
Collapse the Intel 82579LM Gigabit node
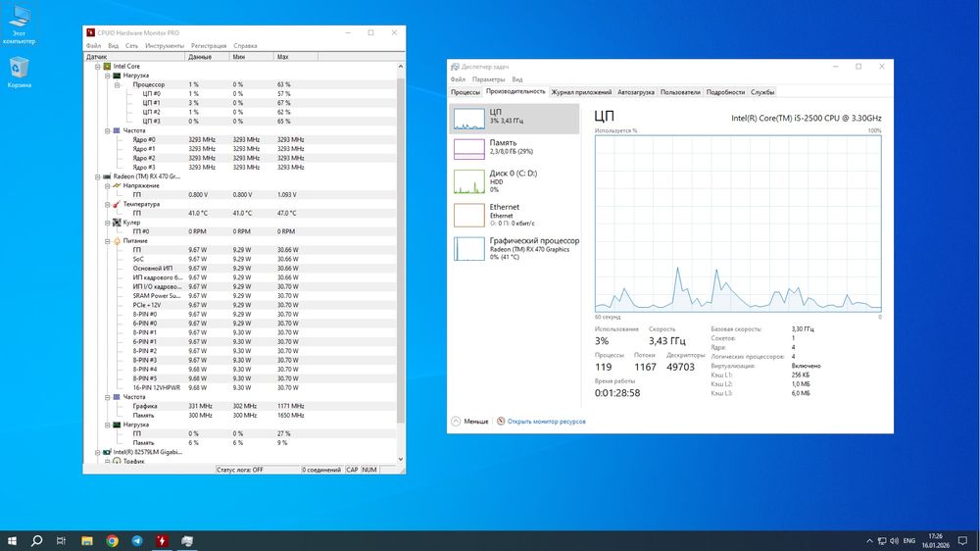(97, 452)
